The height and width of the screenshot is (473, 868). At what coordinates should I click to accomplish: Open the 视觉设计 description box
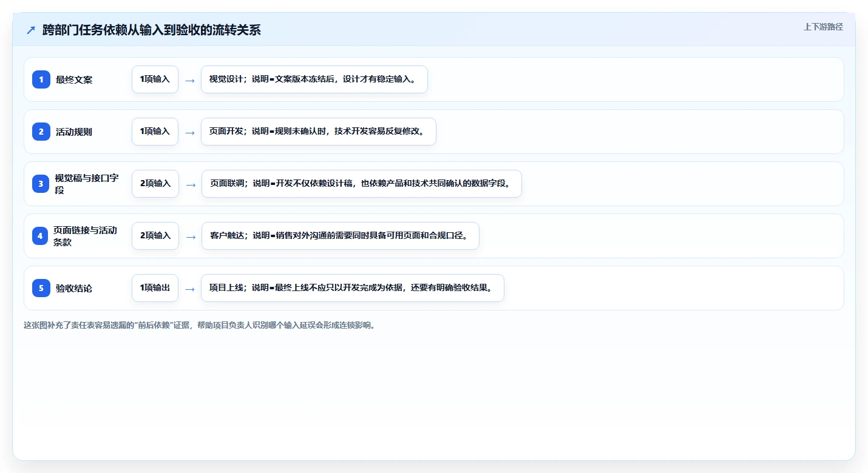pyautogui.click(x=314, y=79)
